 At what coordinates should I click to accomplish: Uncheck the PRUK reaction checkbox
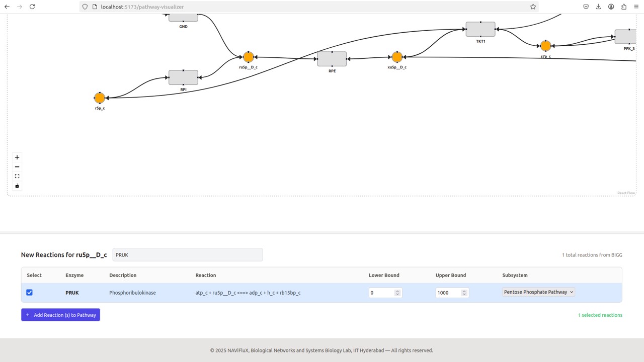point(29,292)
